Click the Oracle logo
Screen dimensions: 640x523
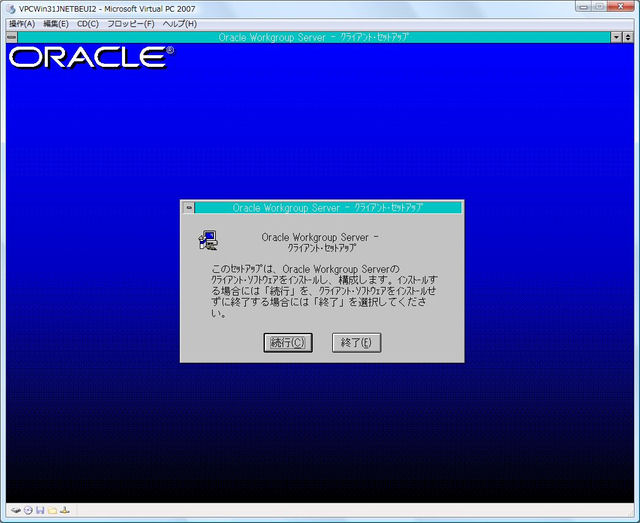tap(91, 57)
